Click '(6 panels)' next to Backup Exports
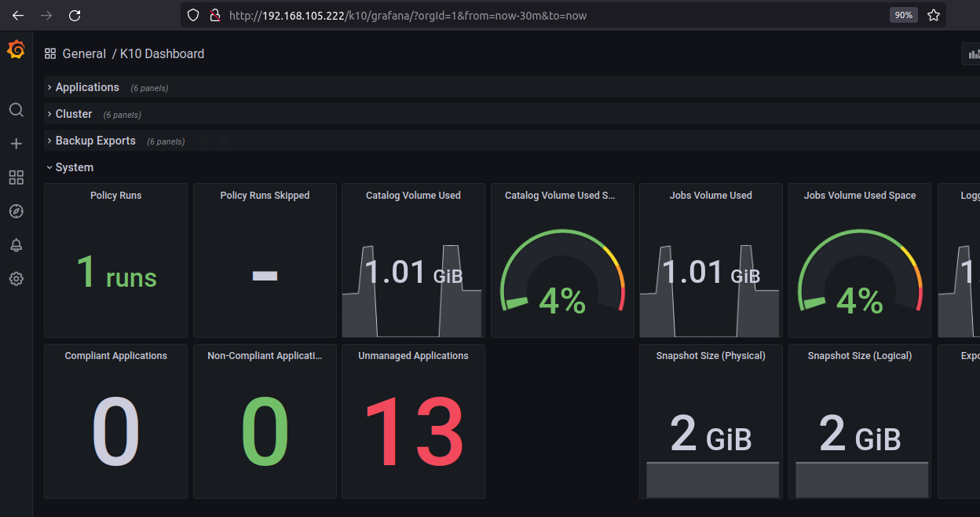Viewport: 980px width, 517px height. pos(166,141)
